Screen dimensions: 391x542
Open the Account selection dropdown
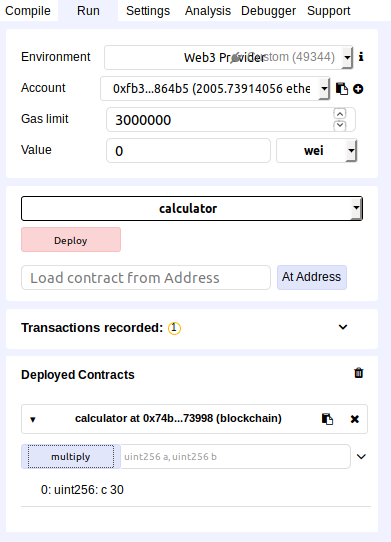[x=215, y=89]
